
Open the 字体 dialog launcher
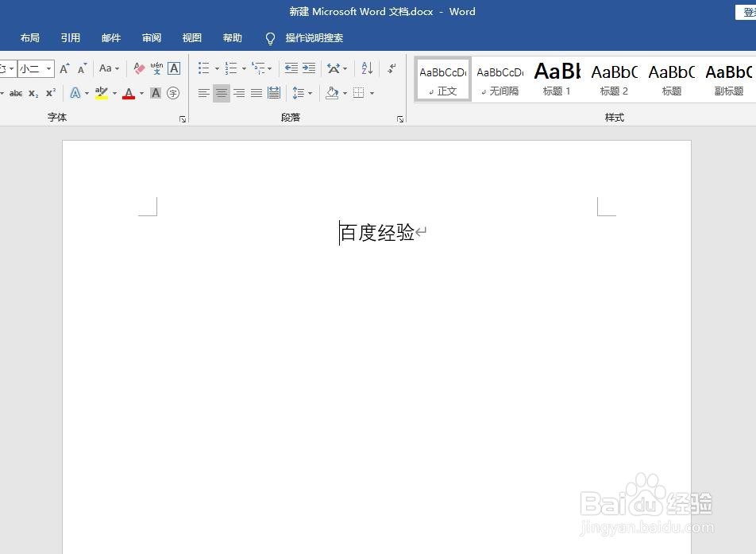point(183,119)
